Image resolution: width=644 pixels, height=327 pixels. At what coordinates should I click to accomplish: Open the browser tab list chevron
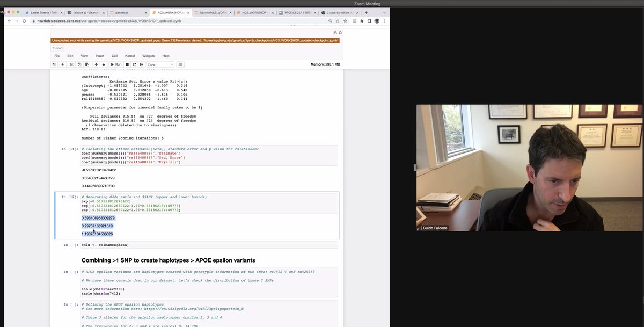[384, 12]
